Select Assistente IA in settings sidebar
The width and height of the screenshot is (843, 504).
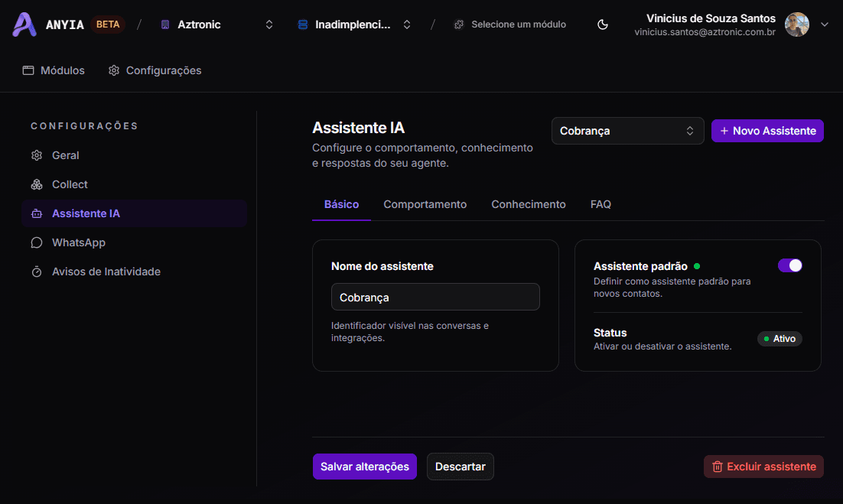click(135, 213)
